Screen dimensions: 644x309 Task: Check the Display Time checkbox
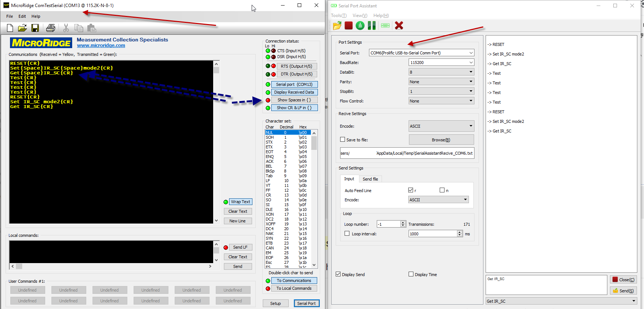coord(411,274)
